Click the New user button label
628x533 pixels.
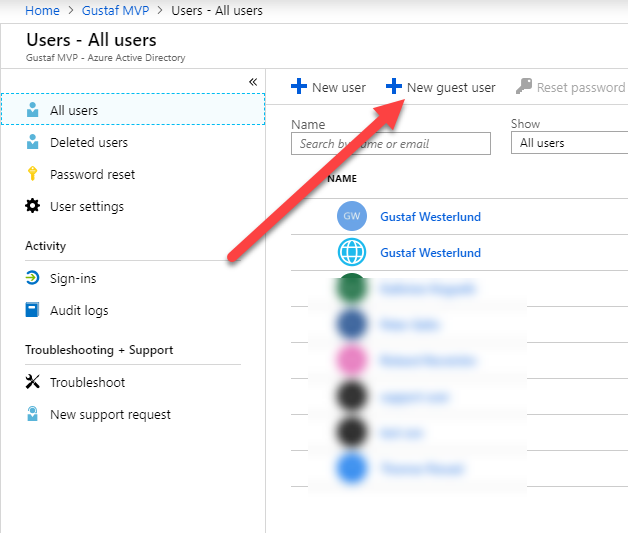pyautogui.click(x=339, y=87)
